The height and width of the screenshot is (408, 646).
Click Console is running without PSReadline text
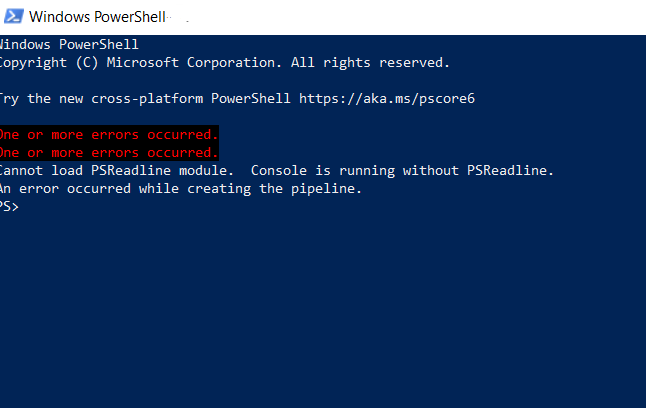[402, 171]
